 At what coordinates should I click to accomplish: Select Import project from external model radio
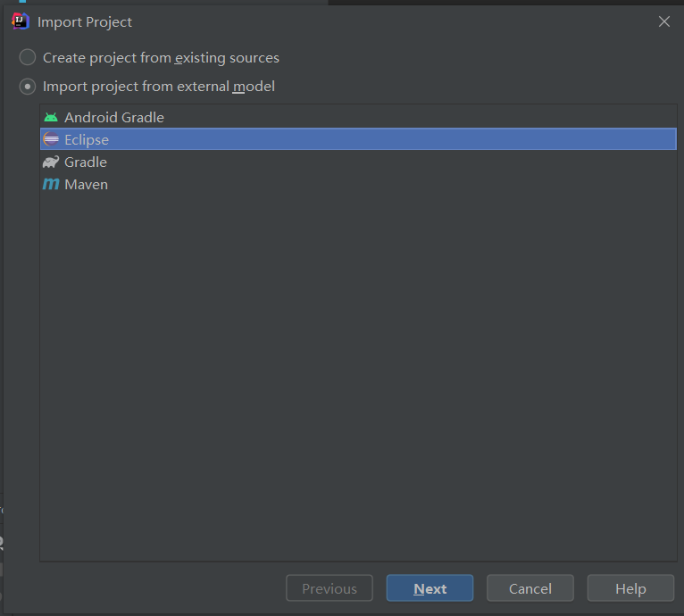point(28,87)
